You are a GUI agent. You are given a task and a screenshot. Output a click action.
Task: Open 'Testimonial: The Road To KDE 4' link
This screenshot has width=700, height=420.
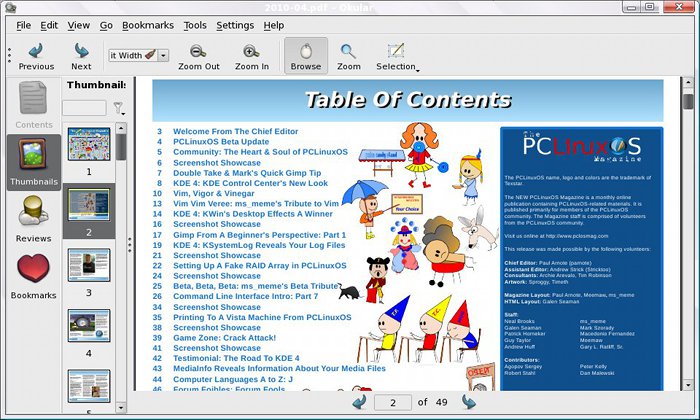[236, 358]
